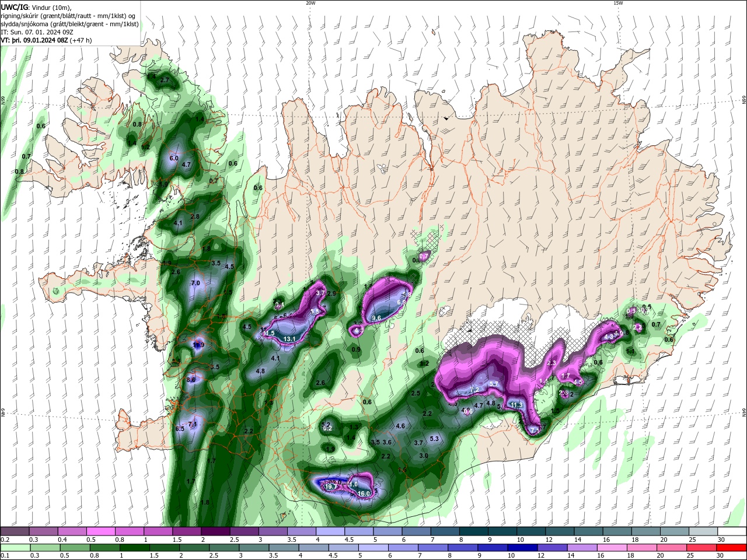747x560 pixels.
Task: Click the '9.6' value inside the purple snow patch
Action: click(376, 318)
